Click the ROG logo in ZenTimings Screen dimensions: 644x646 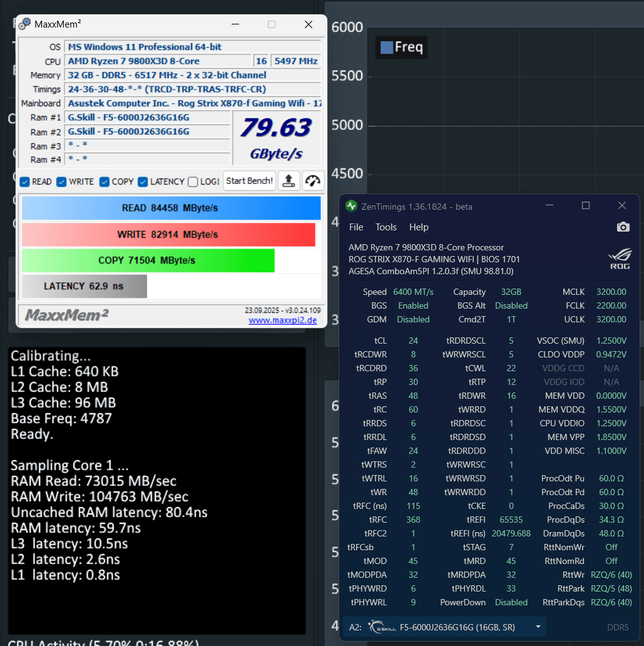(620, 259)
